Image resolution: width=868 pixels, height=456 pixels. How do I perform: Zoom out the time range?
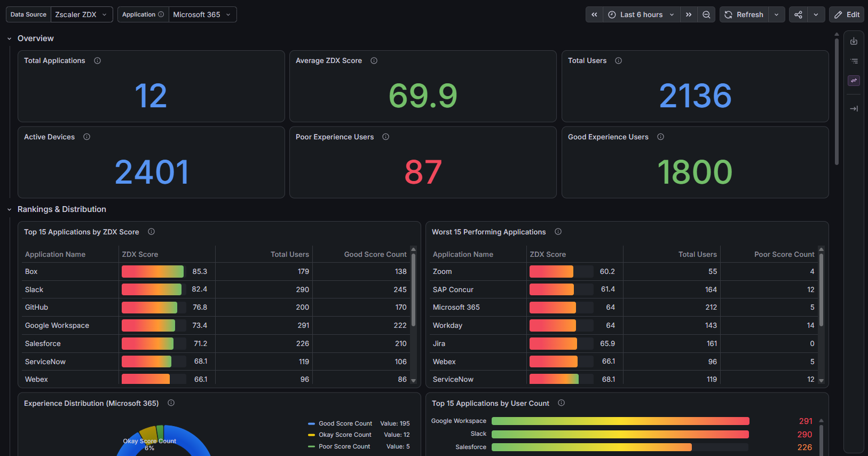(706, 14)
